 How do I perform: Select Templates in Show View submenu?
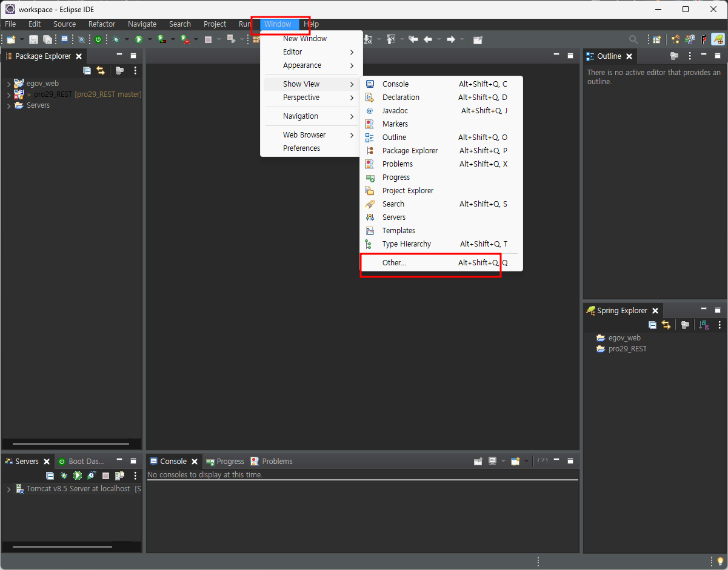tap(441, 231)
